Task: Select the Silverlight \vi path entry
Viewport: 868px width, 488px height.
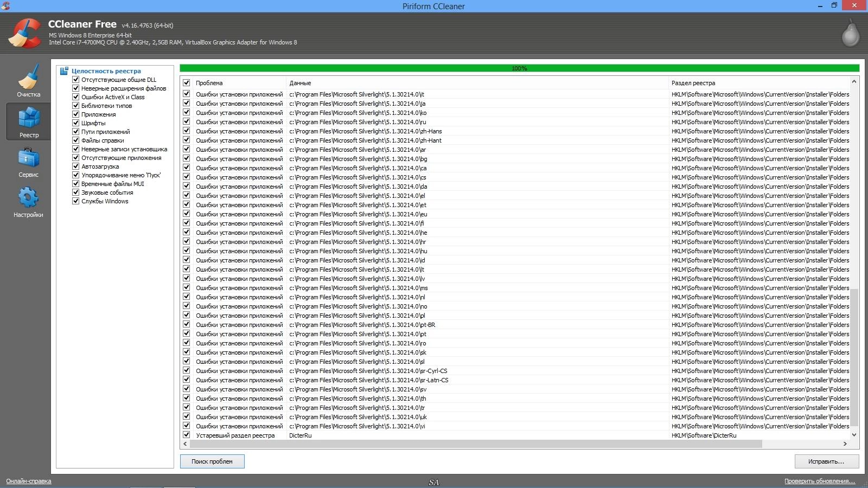Action: [x=357, y=426]
